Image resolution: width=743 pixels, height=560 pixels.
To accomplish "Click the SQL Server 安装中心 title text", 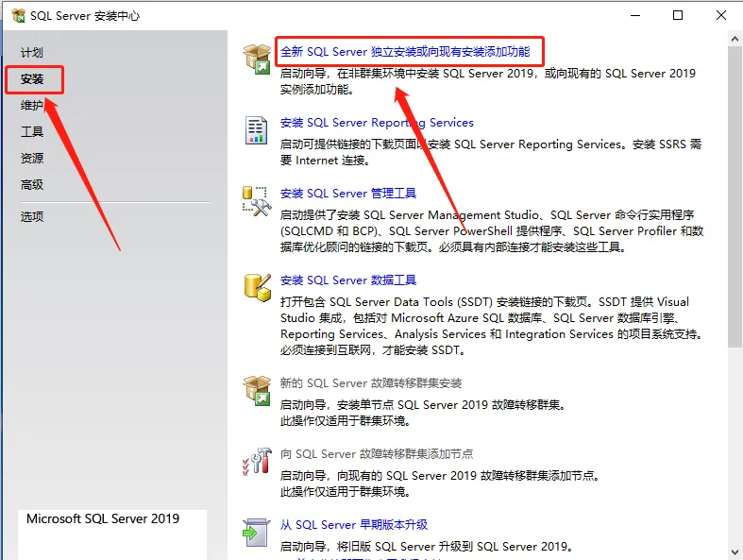I will [85, 16].
